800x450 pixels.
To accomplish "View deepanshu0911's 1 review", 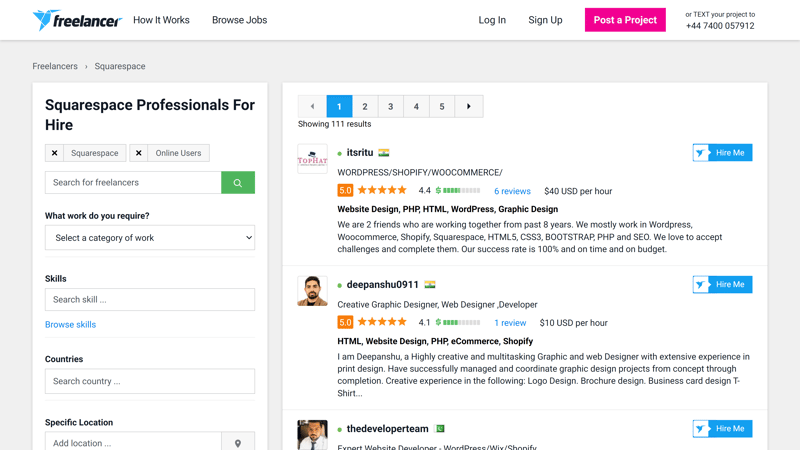I will [x=510, y=323].
